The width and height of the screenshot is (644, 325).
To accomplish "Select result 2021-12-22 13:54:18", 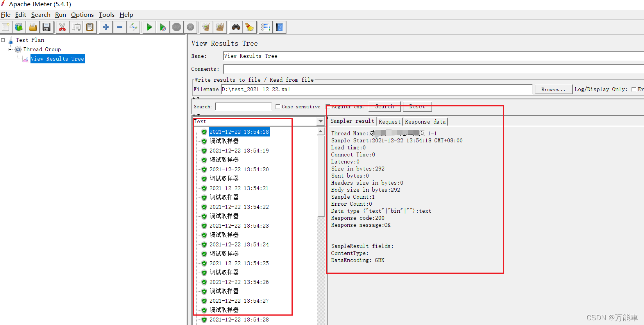I will (239, 132).
